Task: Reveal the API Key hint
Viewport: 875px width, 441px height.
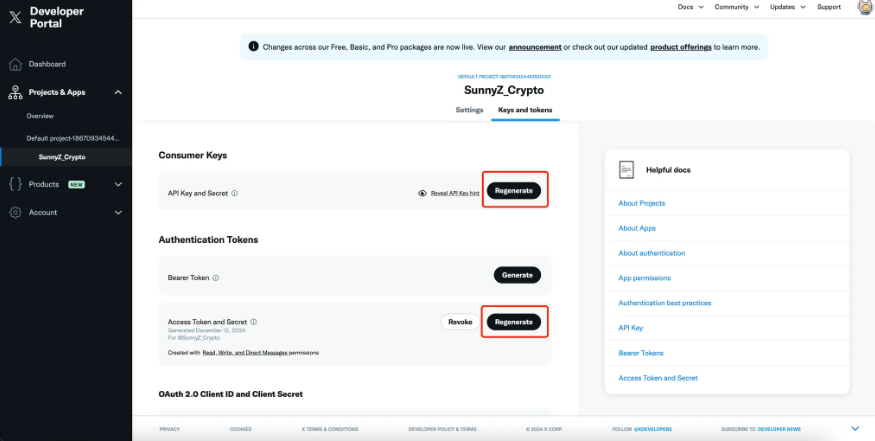Action: click(x=448, y=193)
